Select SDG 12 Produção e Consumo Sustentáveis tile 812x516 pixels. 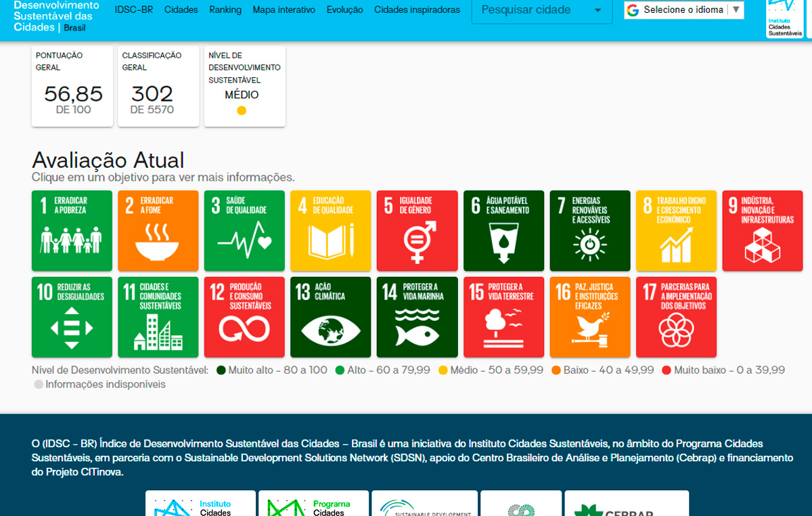point(244,317)
